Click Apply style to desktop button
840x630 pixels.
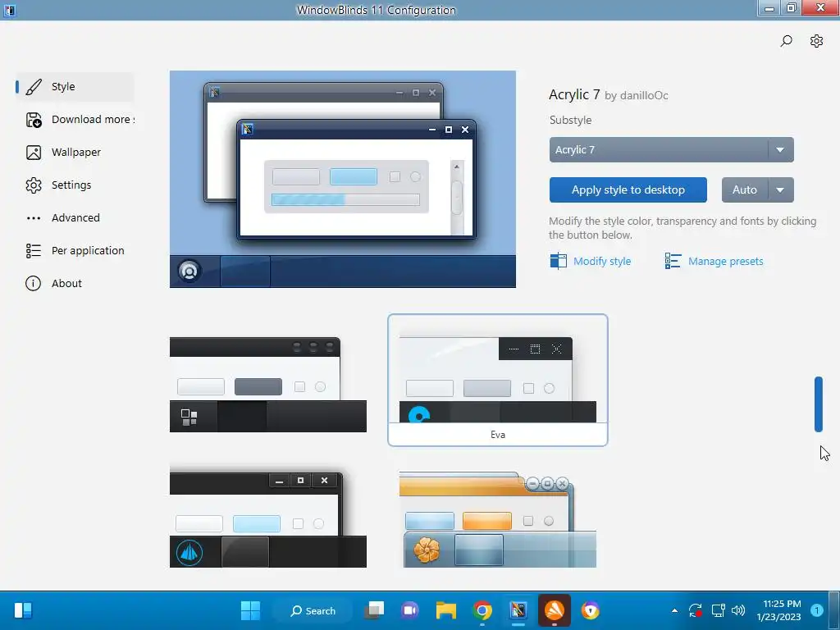coord(628,189)
